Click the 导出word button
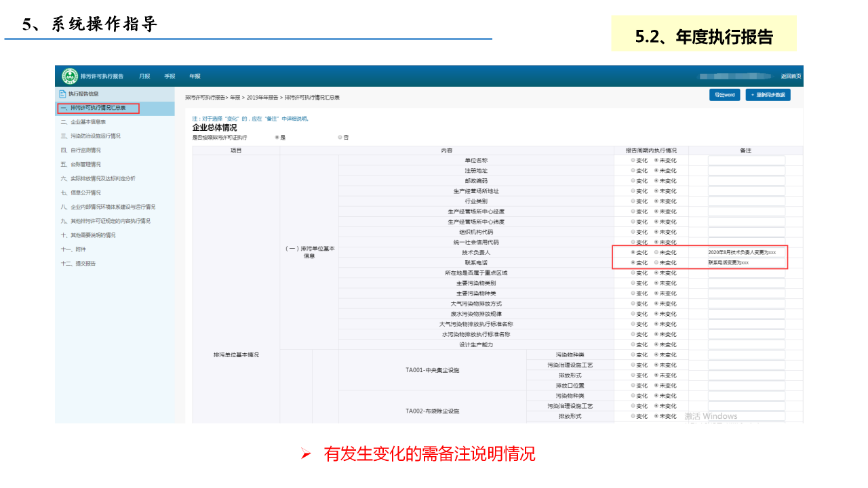Image resolution: width=868 pixels, height=488 pixels. pos(724,95)
